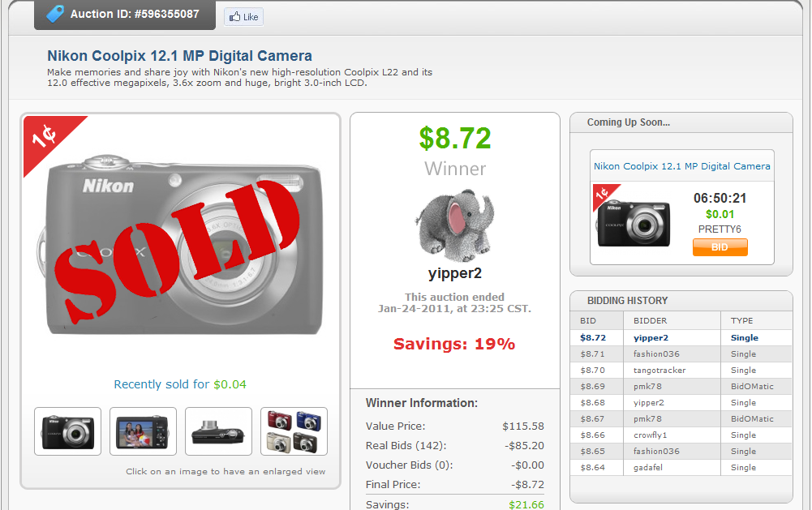
Task: Click the orange BID button
Action: point(720,247)
